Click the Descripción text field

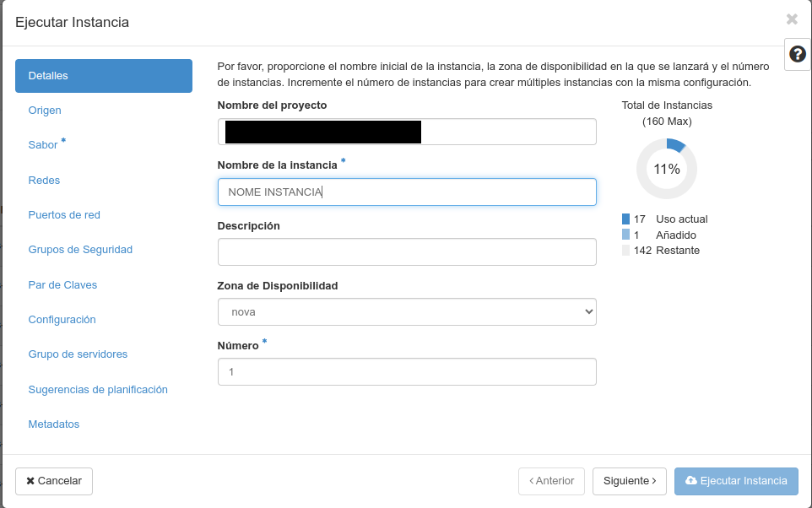(407, 251)
